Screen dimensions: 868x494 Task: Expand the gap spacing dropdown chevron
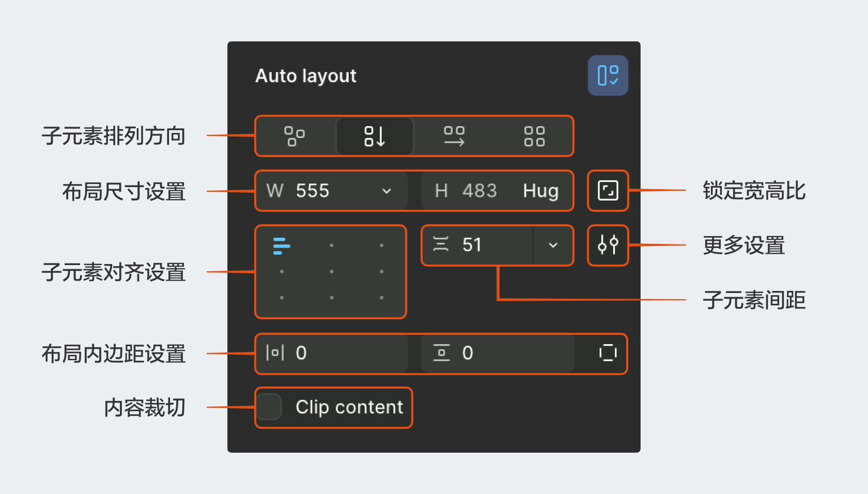[553, 245]
